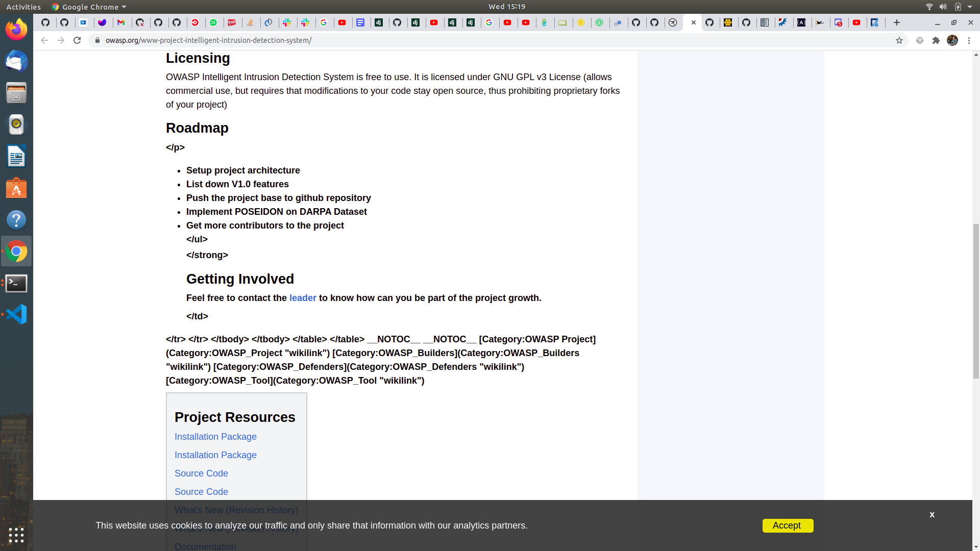The height and width of the screenshot is (551, 980).
Task: Click the scrollbar down arrow
Action: click(x=976, y=547)
